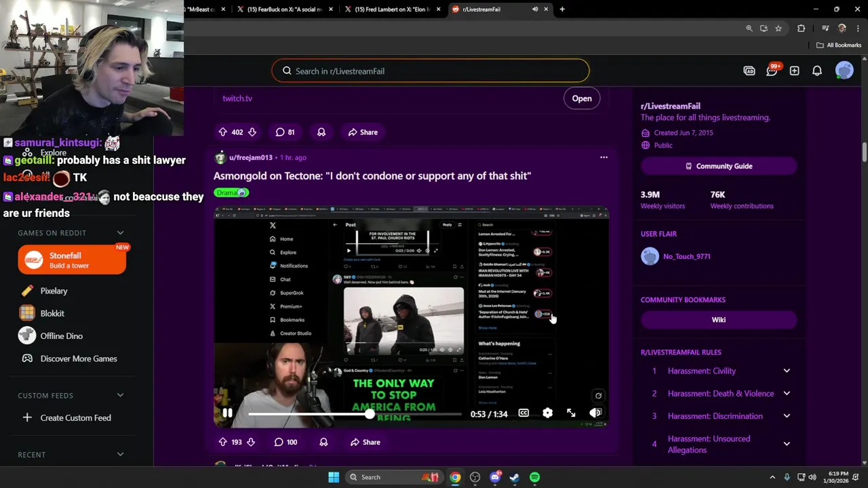Image resolution: width=868 pixels, height=488 pixels.
Task: Open All Bookmarks folder
Action: point(838,45)
